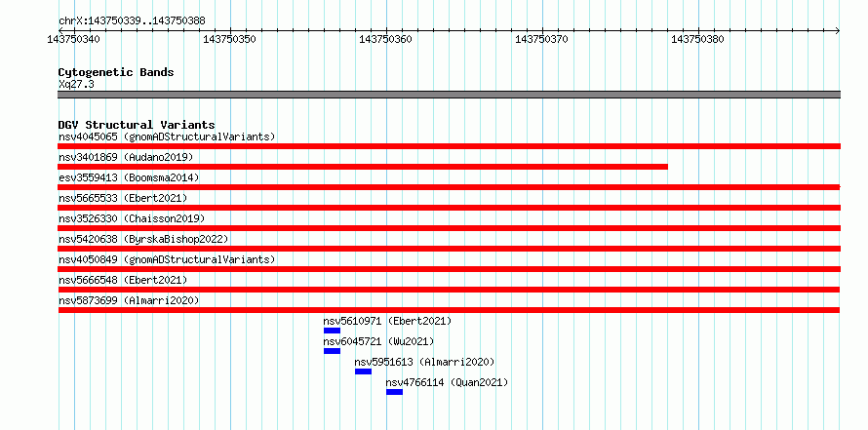Click ruler position 143750370
868x430 pixels.
coord(542,39)
